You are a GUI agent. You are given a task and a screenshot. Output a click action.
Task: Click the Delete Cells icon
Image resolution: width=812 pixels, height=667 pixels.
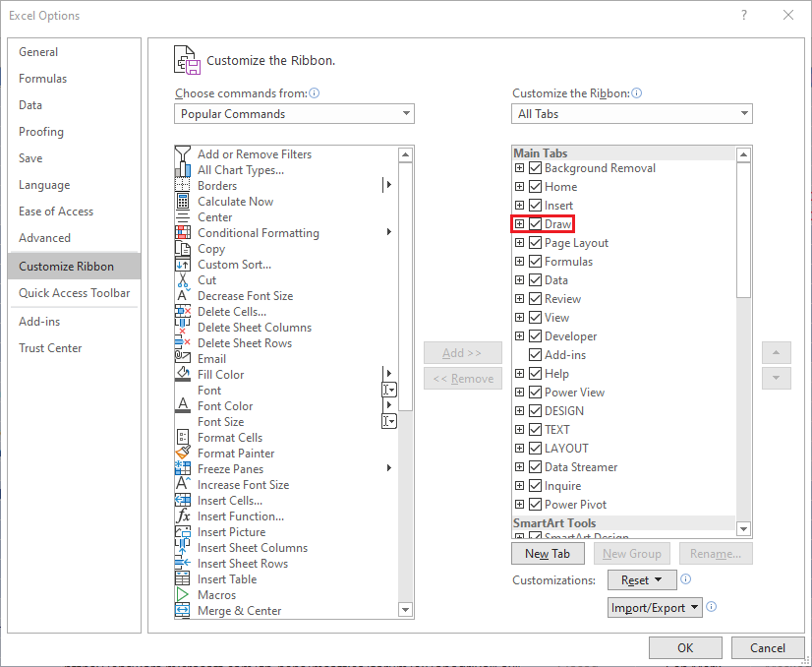[182, 312]
